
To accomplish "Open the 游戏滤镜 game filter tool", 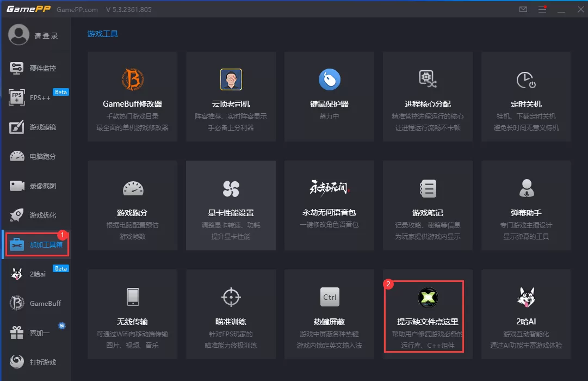I will (36, 127).
